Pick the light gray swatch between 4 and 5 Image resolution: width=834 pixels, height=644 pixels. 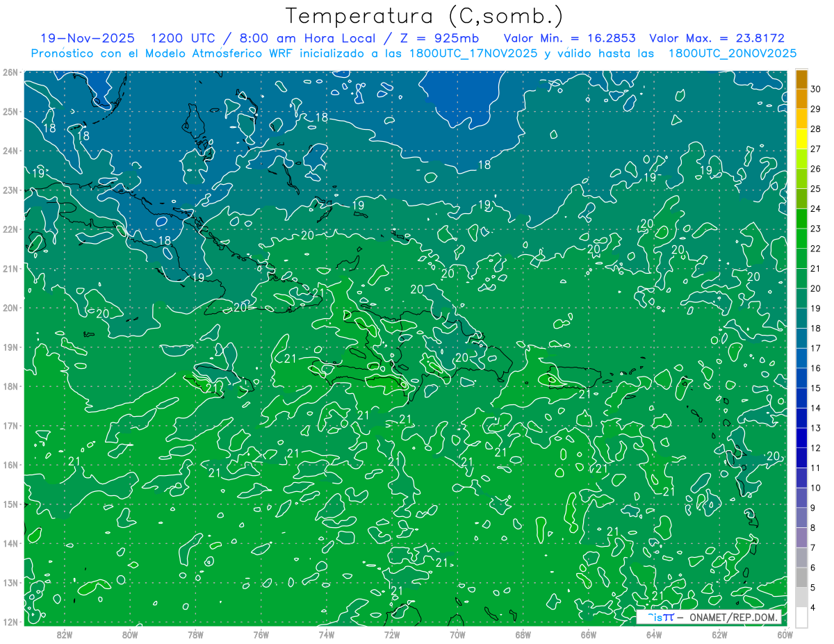pyautogui.click(x=801, y=597)
